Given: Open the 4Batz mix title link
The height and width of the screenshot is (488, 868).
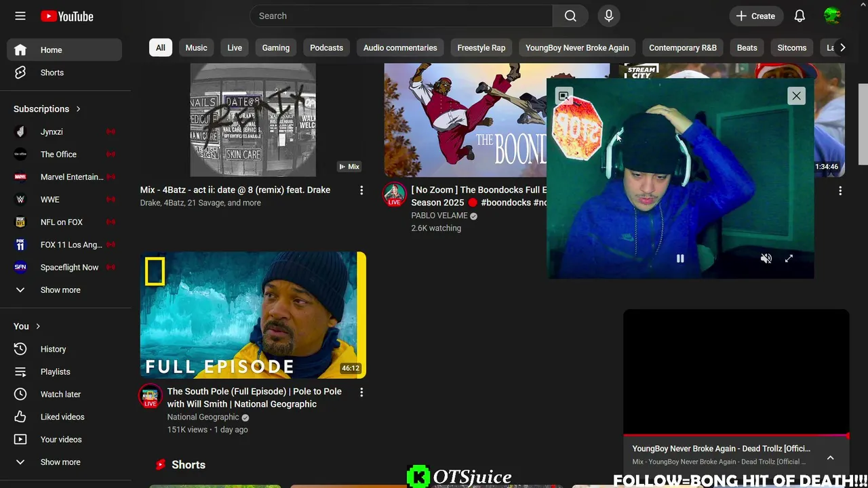Looking at the screenshot, I should (235, 190).
